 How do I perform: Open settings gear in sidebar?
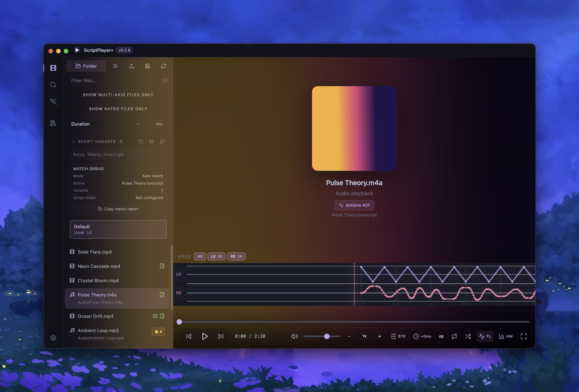[x=53, y=338]
